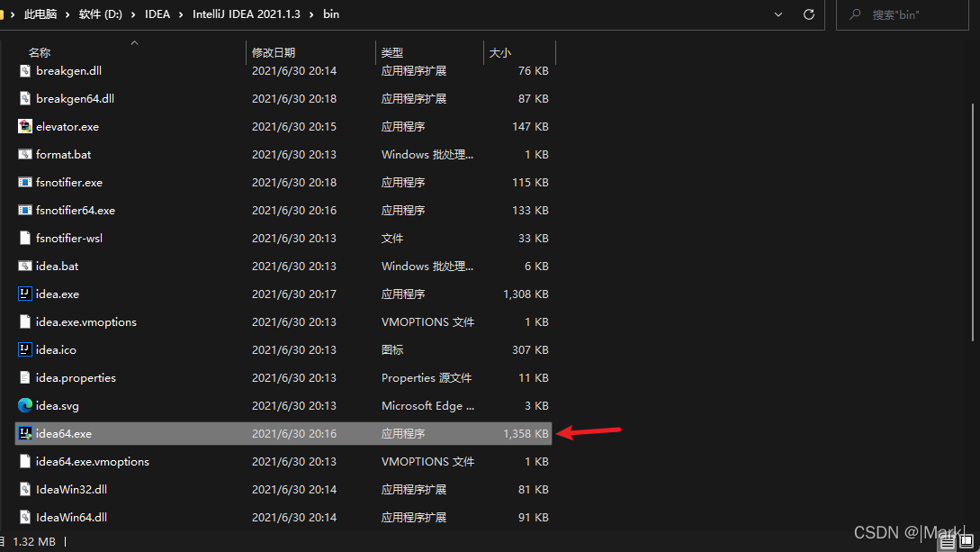Viewport: 980px width, 552px height.
Task: Expand chevron after IDEA in breadcrumb
Action: 181,14
